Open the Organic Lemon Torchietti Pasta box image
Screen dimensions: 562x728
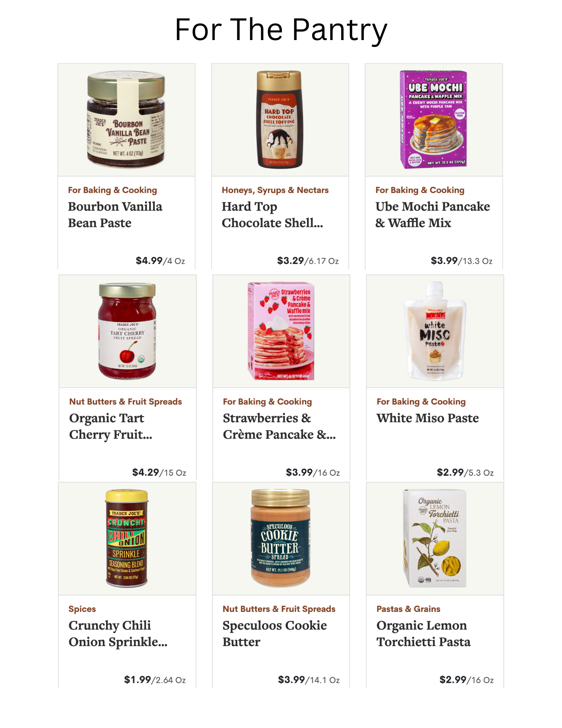[434, 538]
